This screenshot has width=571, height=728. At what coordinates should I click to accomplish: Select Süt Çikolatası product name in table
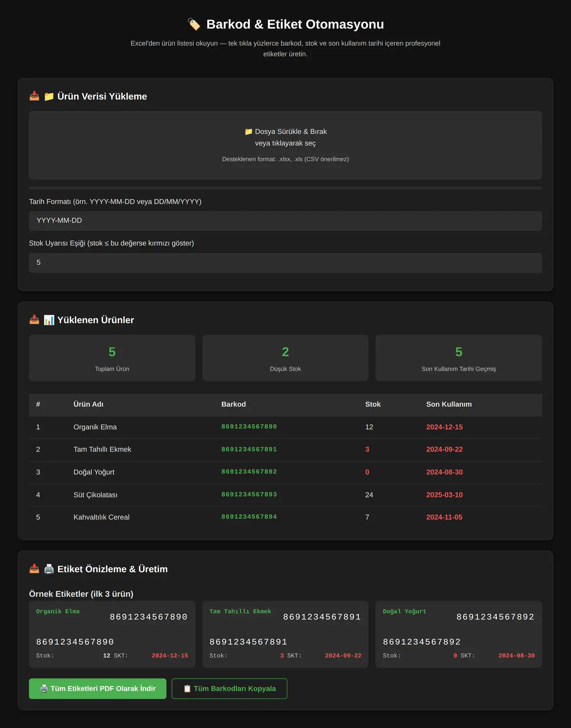(x=96, y=495)
